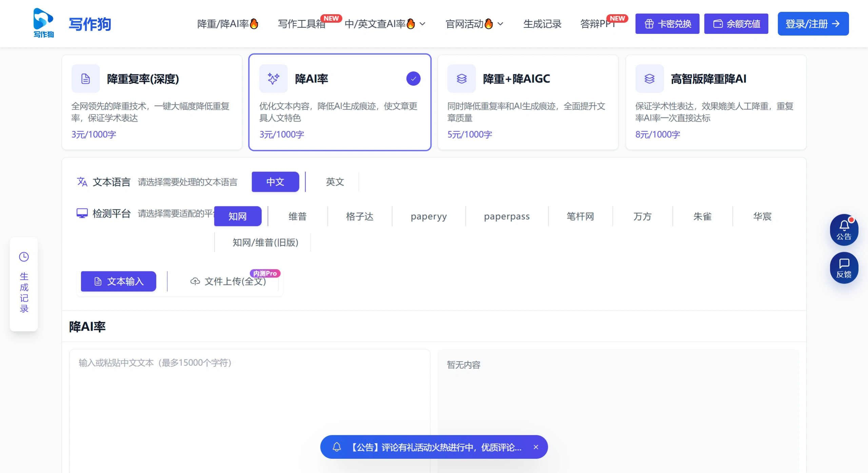This screenshot has height=473, width=868.
Task: Click the 登录/注册 button
Action: [x=813, y=24]
